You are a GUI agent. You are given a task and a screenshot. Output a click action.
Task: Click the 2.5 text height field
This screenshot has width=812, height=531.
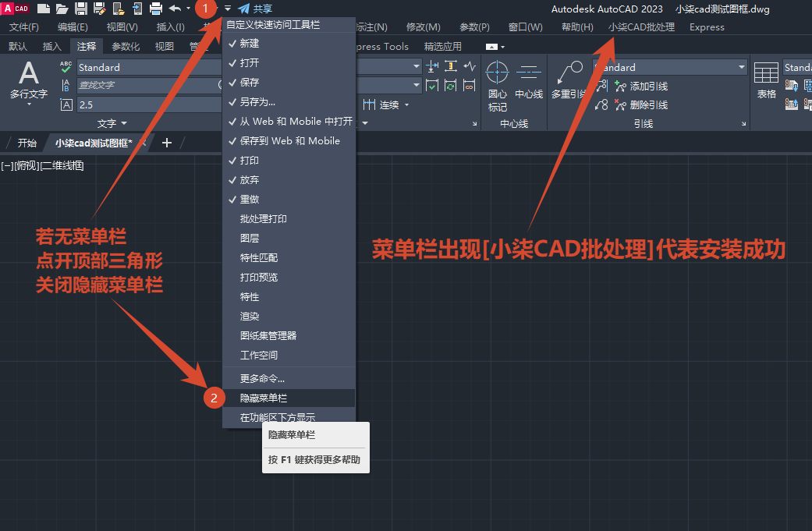click(x=149, y=104)
